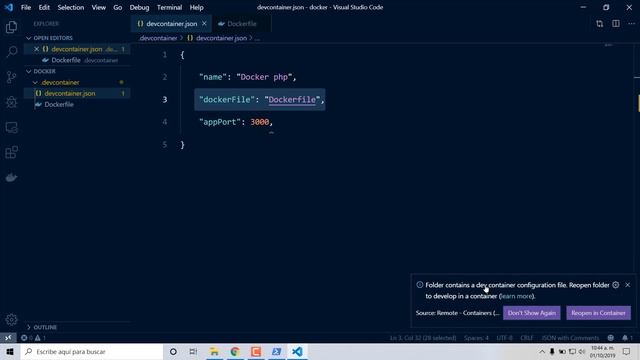Select Dockerfile in Open Editors list

[78, 60]
